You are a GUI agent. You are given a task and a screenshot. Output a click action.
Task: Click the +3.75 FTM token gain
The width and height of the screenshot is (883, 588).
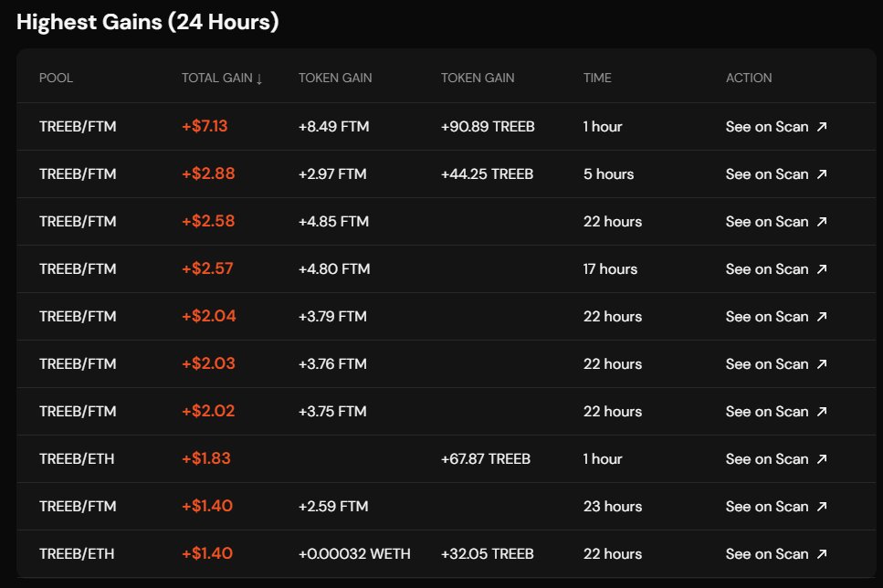[x=332, y=411]
